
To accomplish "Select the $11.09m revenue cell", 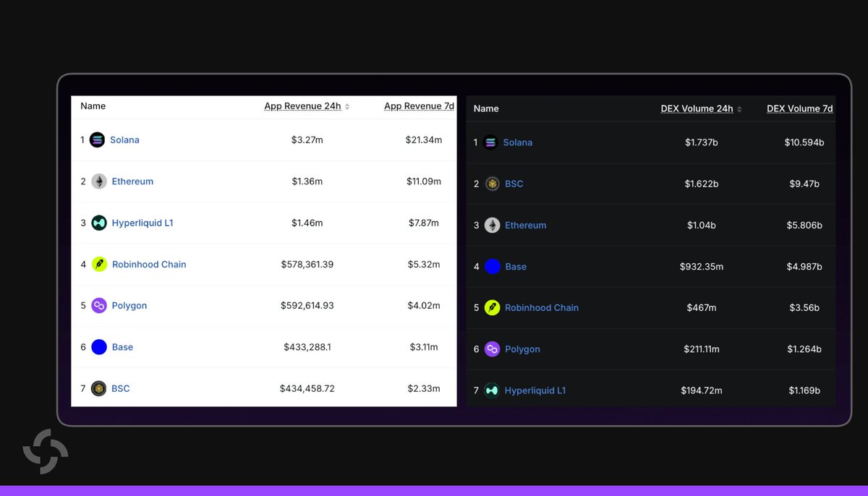I will (423, 181).
